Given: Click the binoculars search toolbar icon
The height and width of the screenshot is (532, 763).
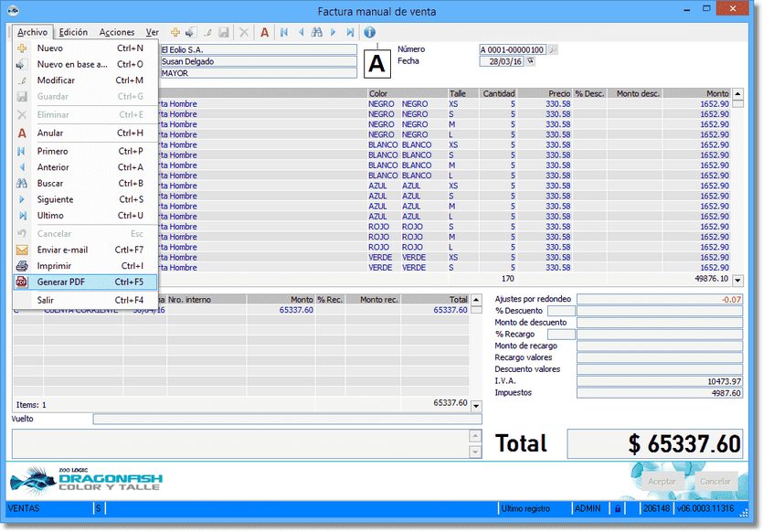Looking at the screenshot, I should [x=317, y=33].
